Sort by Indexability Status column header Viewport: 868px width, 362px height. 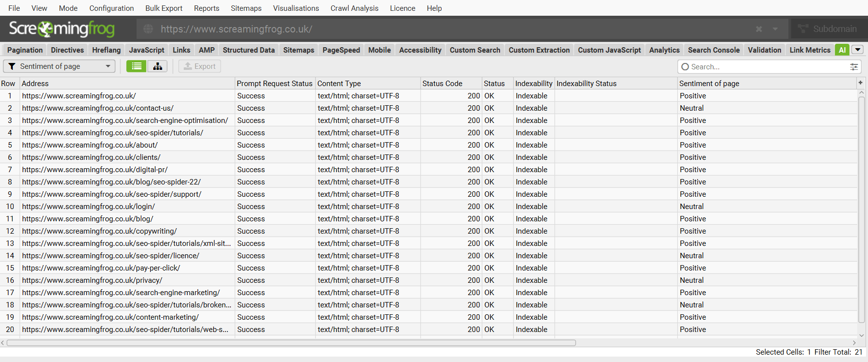pos(616,83)
